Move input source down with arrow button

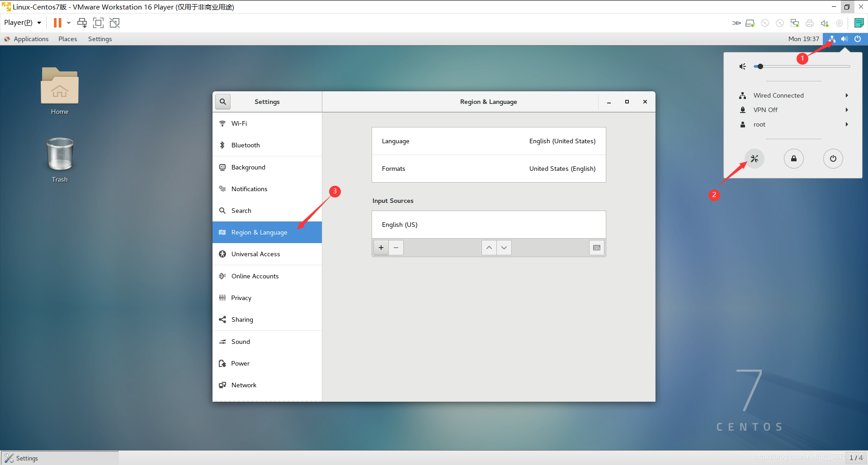pos(504,248)
